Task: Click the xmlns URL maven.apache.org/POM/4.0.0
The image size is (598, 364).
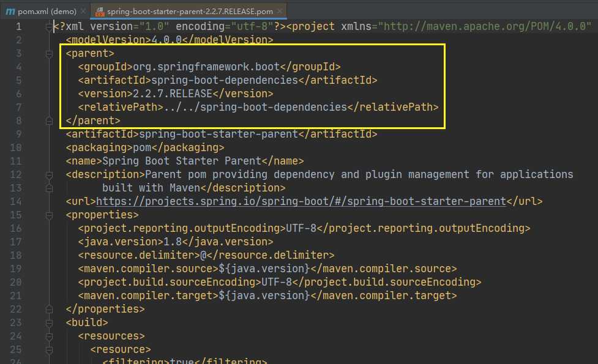Action: [x=487, y=27]
